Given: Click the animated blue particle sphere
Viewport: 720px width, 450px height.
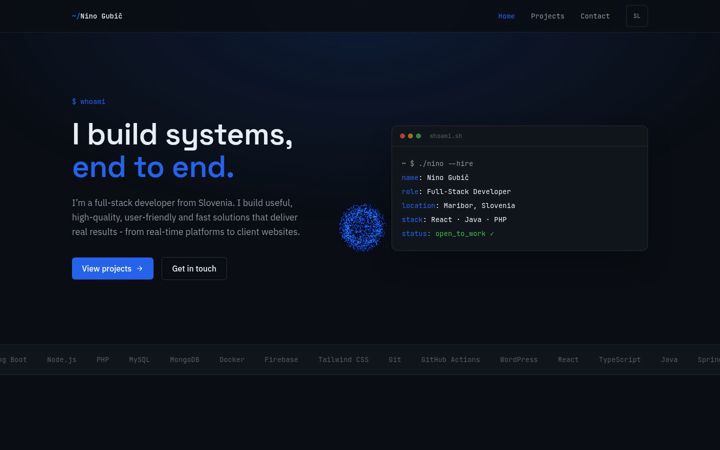Looking at the screenshot, I should pos(362,228).
